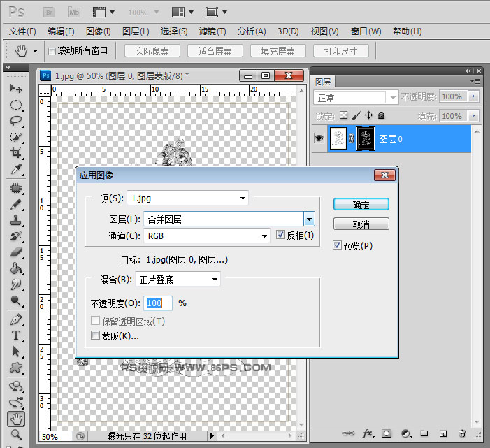
Task: Select the Dodge tool
Action: 16,301
